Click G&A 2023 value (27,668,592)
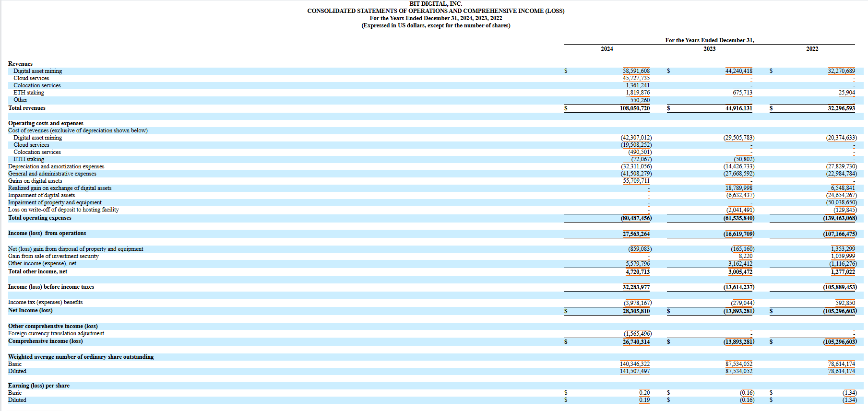The width and height of the screenshot is (868, 411). click(739, 174)
